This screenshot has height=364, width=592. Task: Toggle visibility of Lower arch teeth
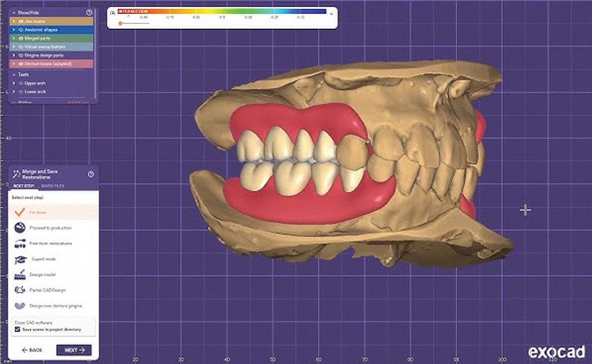tap(21, 92)
